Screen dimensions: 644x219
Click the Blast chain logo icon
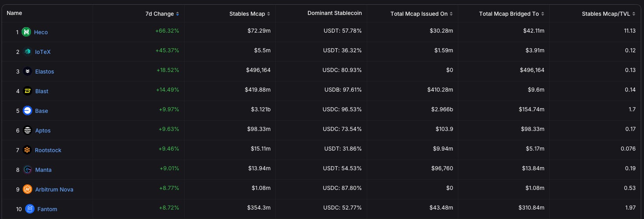point(27,91)
